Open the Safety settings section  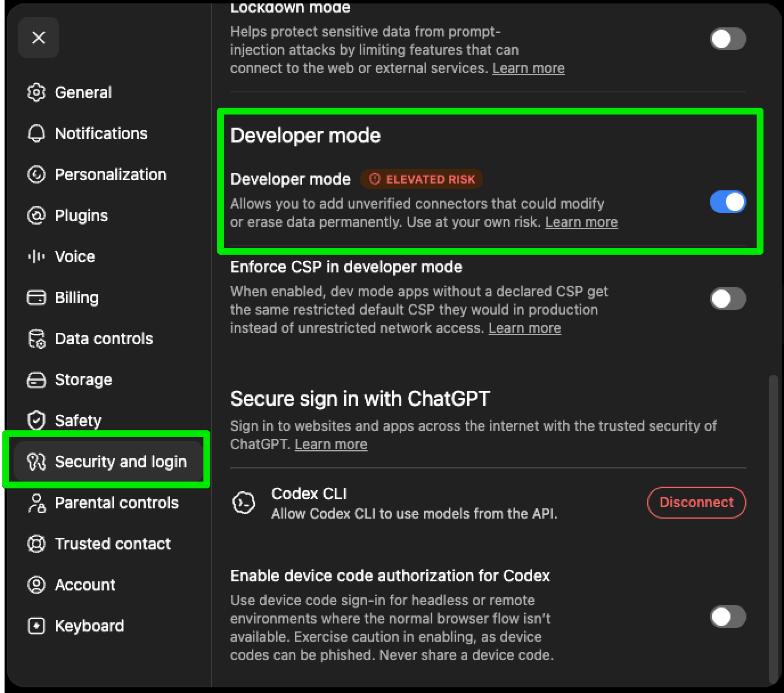point(108,421)
